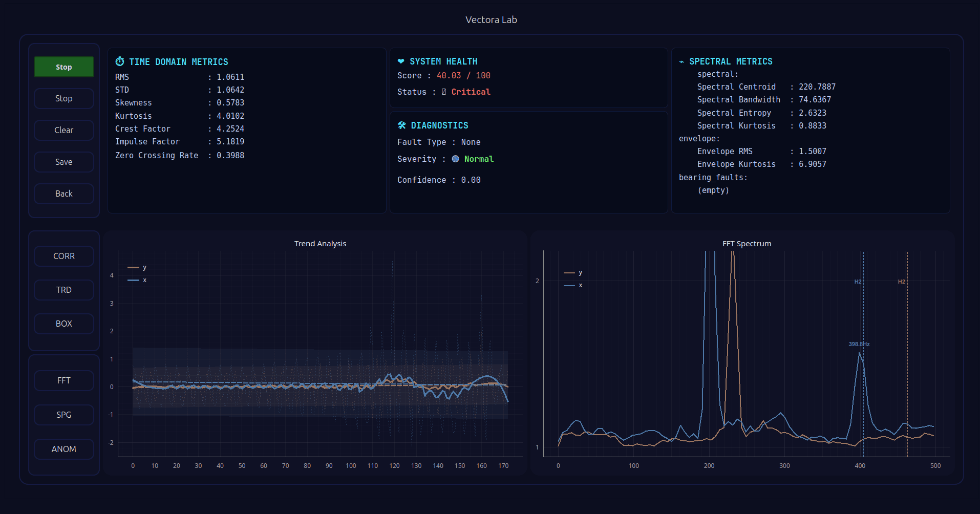Click the orange H2 harmonic marker label
This screenshot has height=514, width=980.
(902, 282)
